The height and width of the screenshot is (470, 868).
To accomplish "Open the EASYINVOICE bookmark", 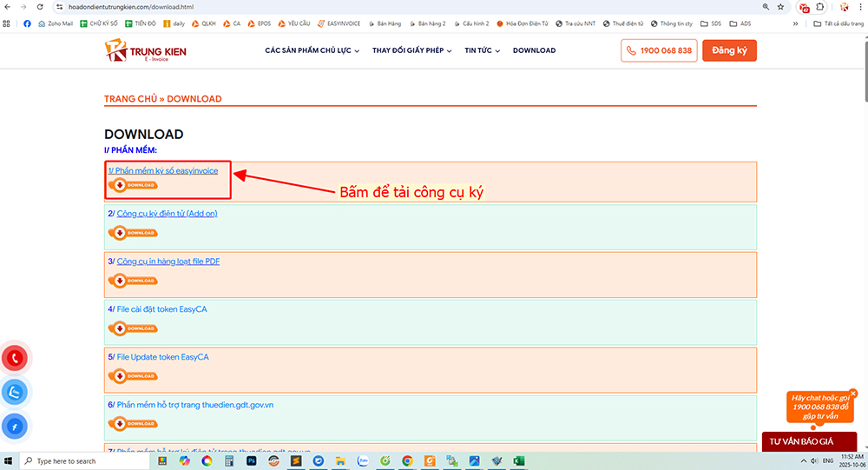I will (x=339, y=23).
